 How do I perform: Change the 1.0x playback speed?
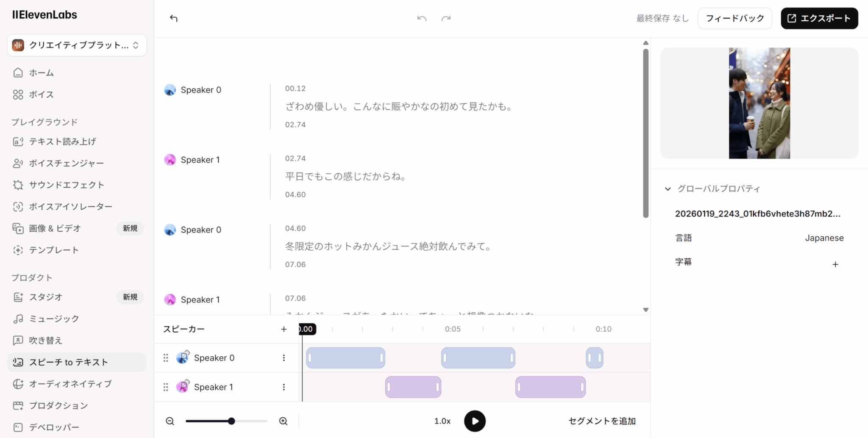442,421
